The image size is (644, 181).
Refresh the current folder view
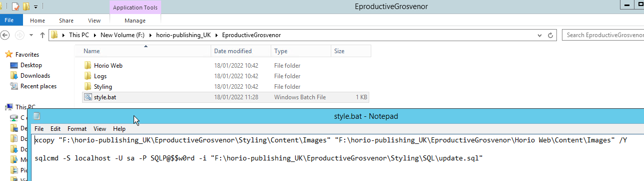click(x=551, y=36)
